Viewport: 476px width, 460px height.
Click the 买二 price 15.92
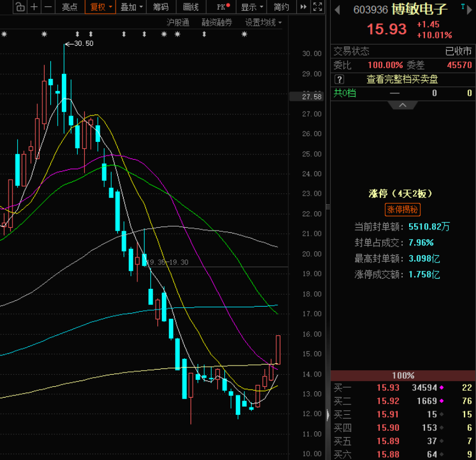coord(388,401)
